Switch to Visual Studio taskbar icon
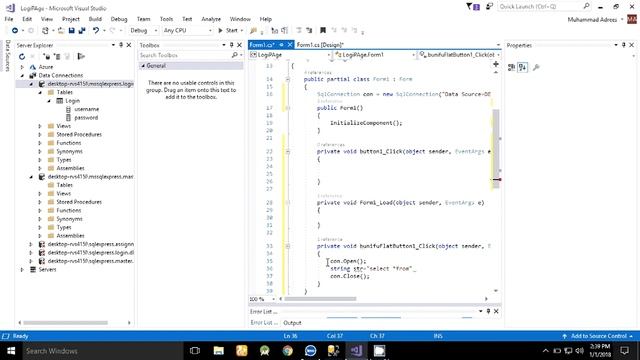640x360 pixels. click(x=356, y=351)
